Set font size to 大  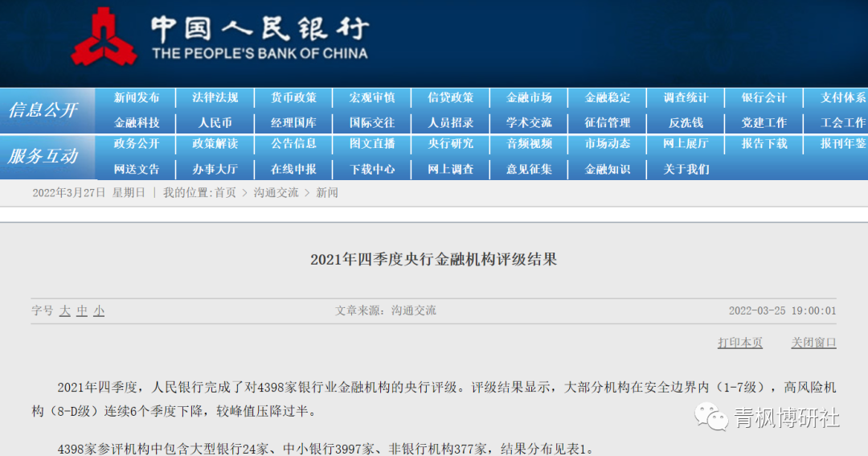point(65,310)
